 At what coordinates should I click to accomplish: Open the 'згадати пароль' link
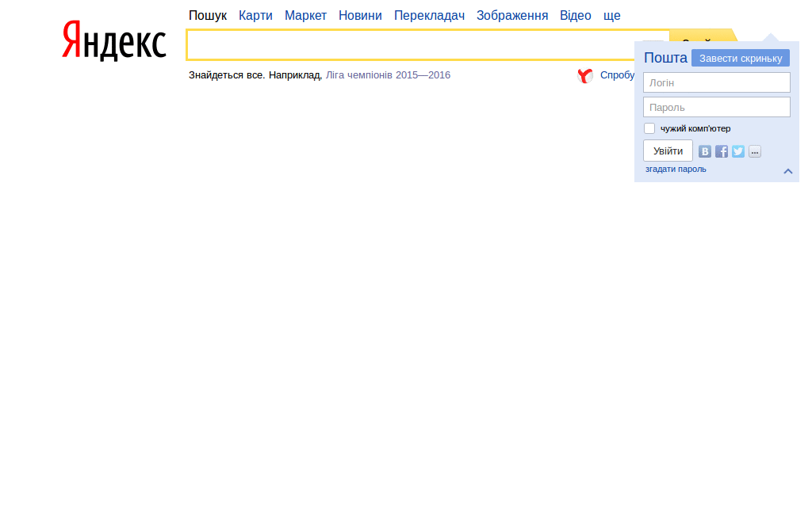tap(676, 169)
